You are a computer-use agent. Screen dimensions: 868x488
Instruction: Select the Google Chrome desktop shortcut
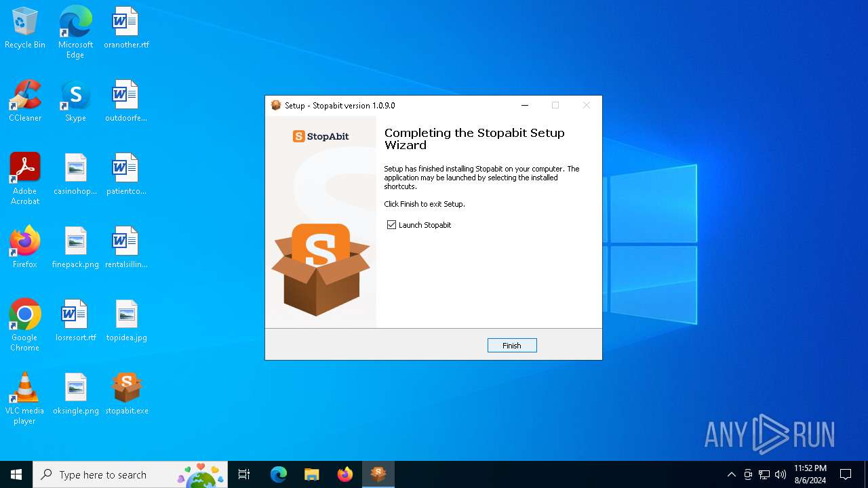pyautogui.click(x=25, y=325)
